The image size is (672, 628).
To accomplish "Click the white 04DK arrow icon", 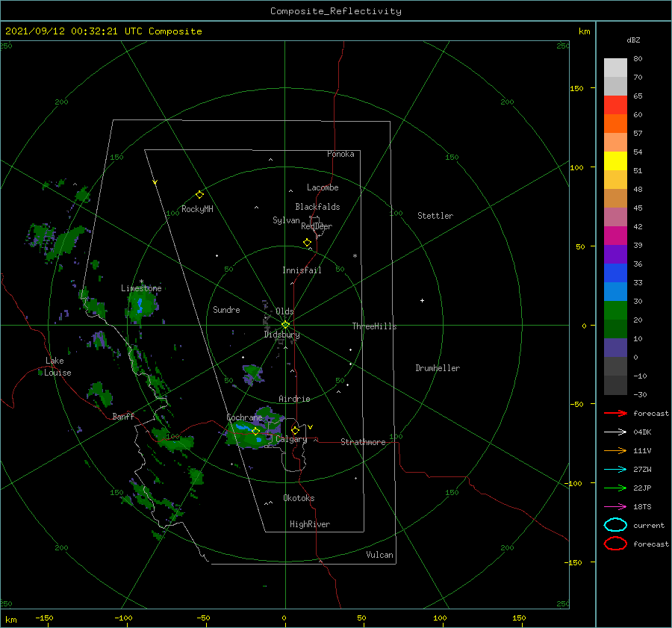I will click(x=615, y=432).
